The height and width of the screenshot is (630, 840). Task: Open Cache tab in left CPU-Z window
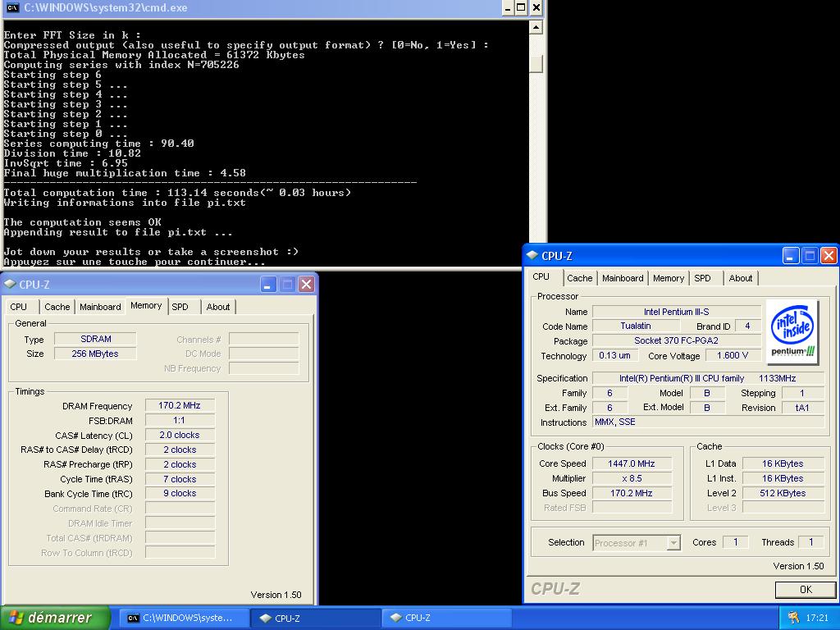tap(57, 307)
